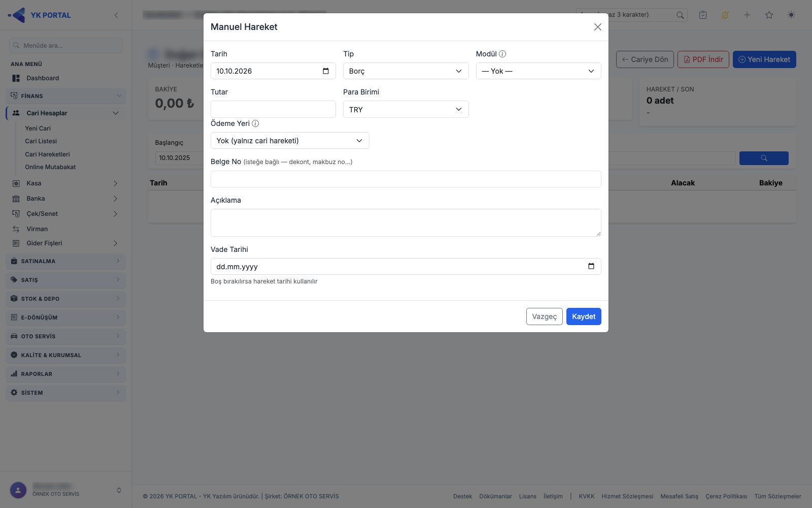Select Cari Listesi in the sidebar
Viewport: 812px width, 508px height.
pos(41,141)
